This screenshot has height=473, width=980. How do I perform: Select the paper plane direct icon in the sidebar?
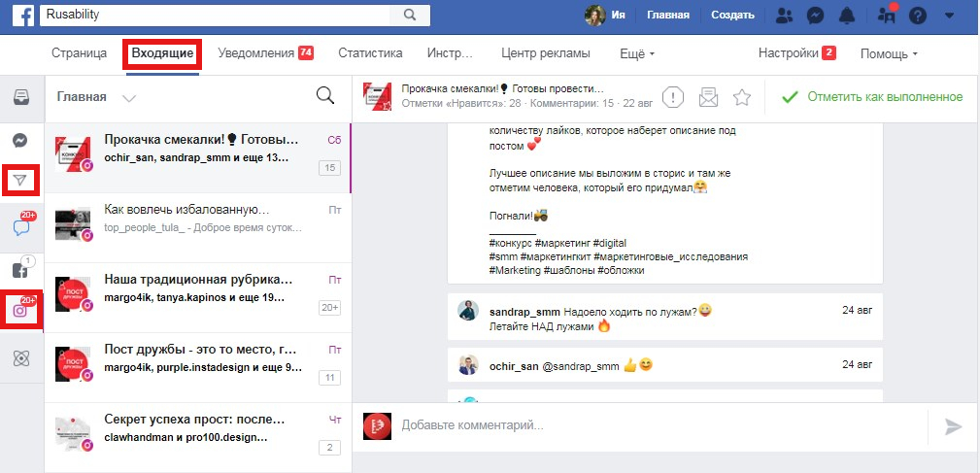coord(20,181)
